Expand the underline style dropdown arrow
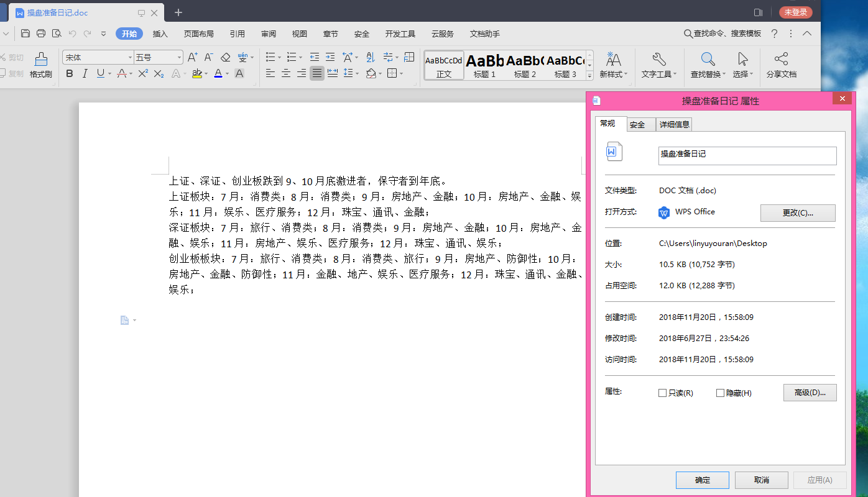The height and width of the screenshot is (497, 868). pyautogui.click(x=110, y=73)
